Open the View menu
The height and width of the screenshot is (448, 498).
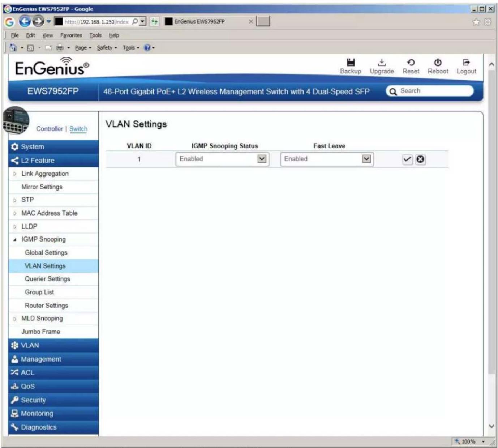[47, 35]
